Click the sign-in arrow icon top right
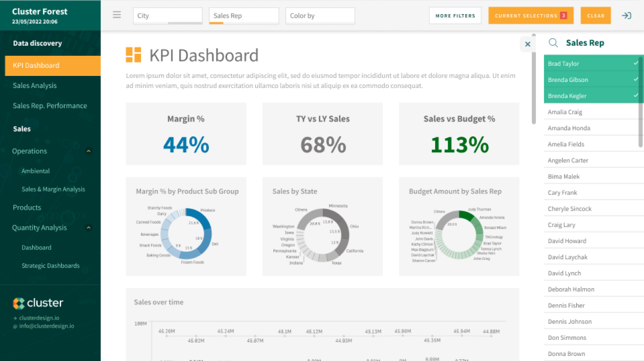This screenshot has height=361, width=644. click(x=626, y=15)
